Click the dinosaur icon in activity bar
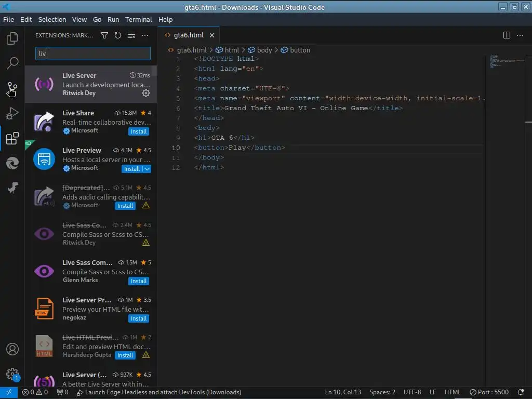The image size is (532, 399). point(12,188)
